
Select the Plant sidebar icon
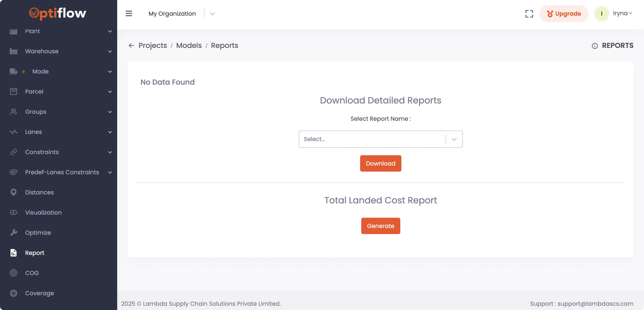pos(14,31)
